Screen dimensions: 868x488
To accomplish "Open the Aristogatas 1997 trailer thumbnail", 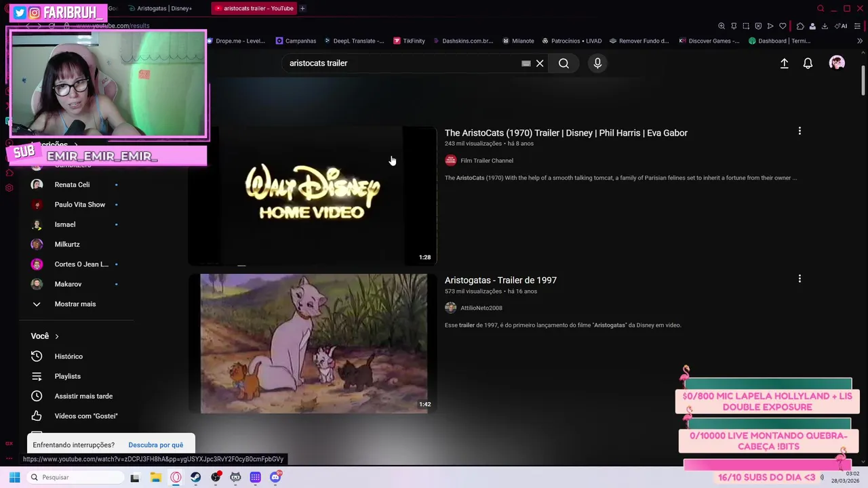I will coord(313,343).
